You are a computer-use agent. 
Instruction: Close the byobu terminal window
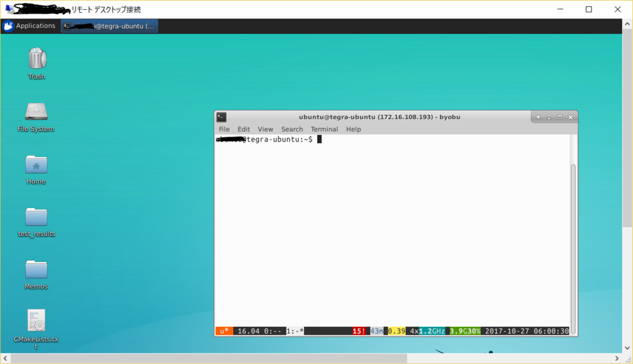(x=571, y=117)
